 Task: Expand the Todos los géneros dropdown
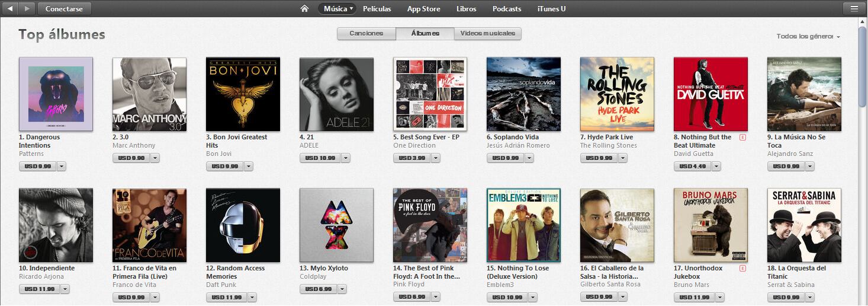(x=808, y=36)
